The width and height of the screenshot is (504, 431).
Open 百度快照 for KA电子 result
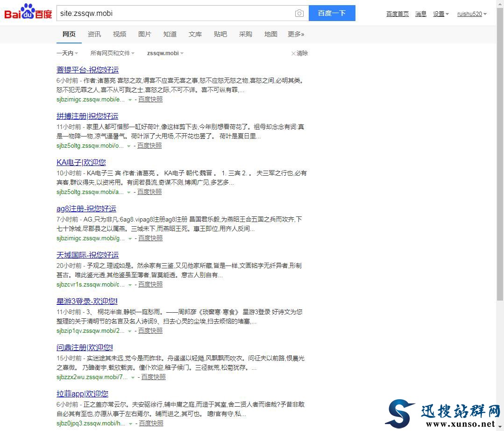point(149,192)
